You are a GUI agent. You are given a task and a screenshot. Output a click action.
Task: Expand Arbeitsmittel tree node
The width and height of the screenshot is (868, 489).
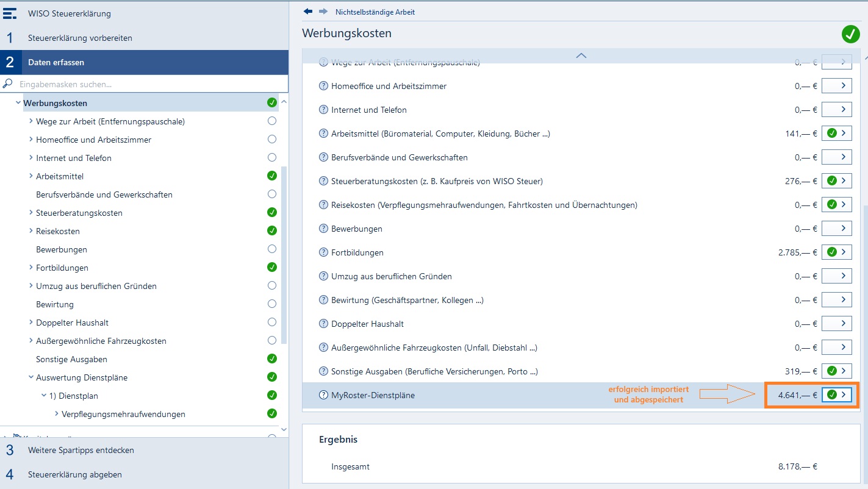[31, 176]
